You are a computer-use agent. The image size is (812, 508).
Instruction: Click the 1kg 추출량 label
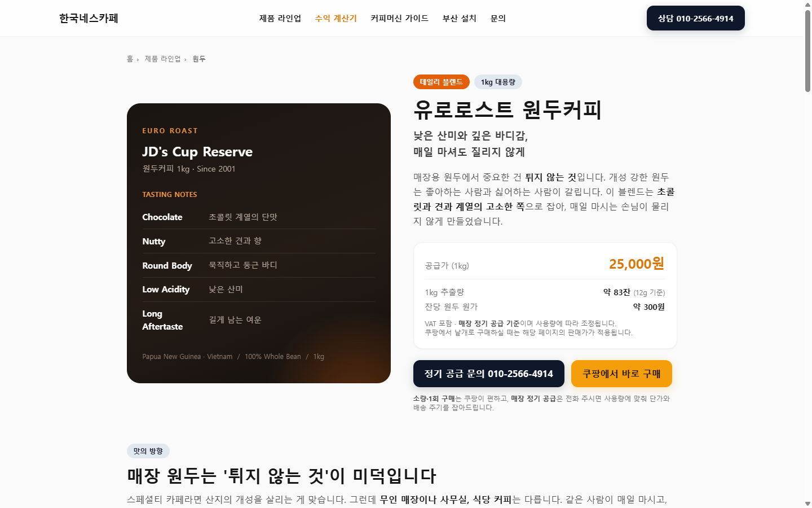pos(444,292)
